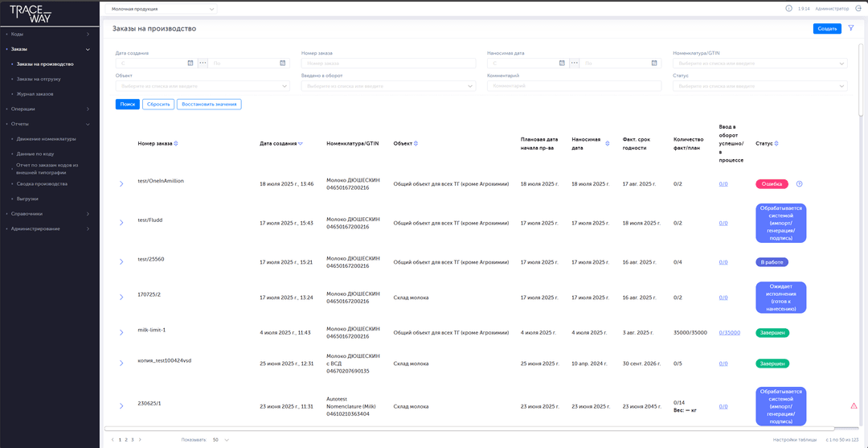Open calendar for Наносимая дата start field
The height and width of the screenshot is (448, 868).
point(562,63)
